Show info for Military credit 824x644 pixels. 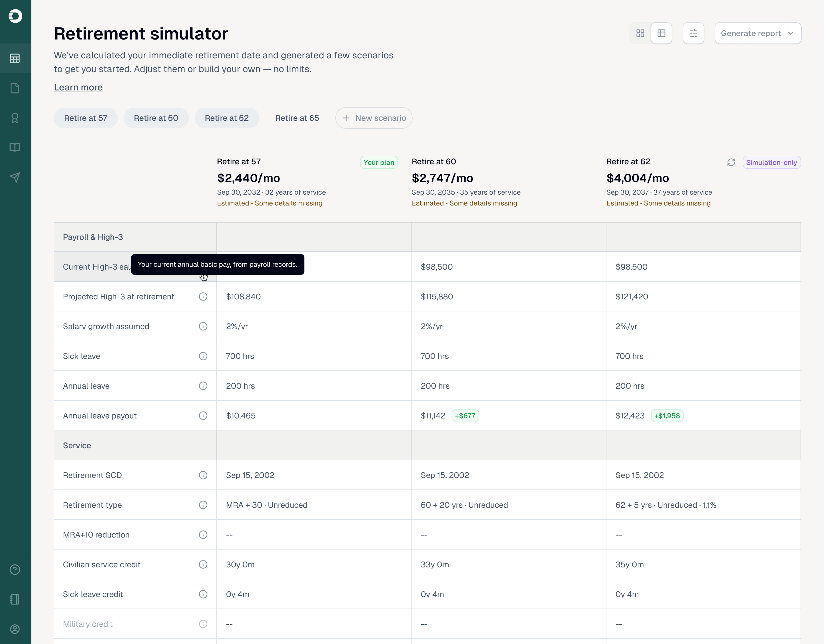pos(203,624)
